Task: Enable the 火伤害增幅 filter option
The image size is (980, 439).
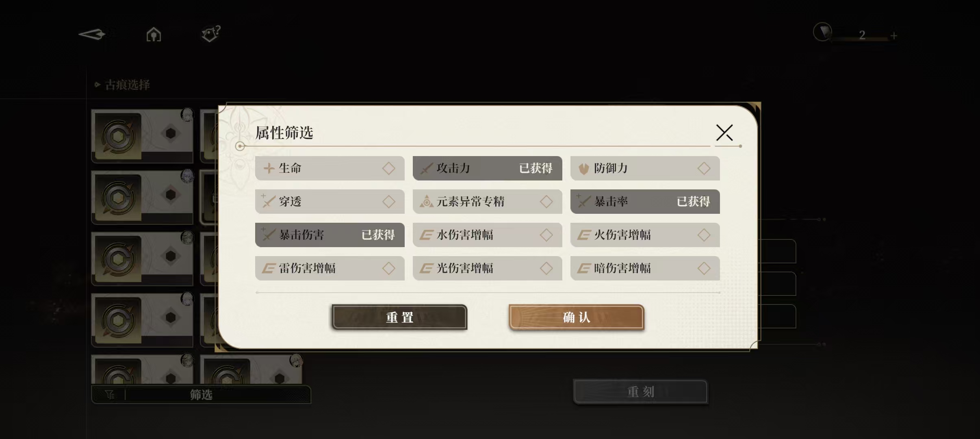Action: click(645, 235)
